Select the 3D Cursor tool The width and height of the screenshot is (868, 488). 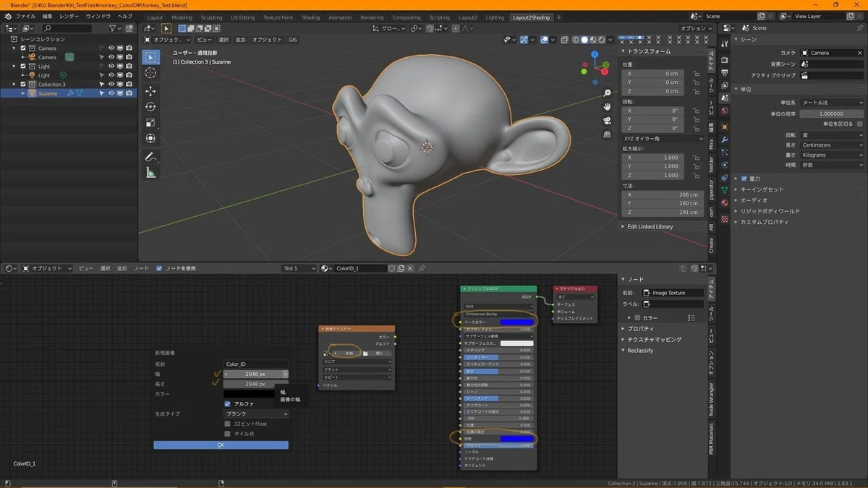pos(150,73)
